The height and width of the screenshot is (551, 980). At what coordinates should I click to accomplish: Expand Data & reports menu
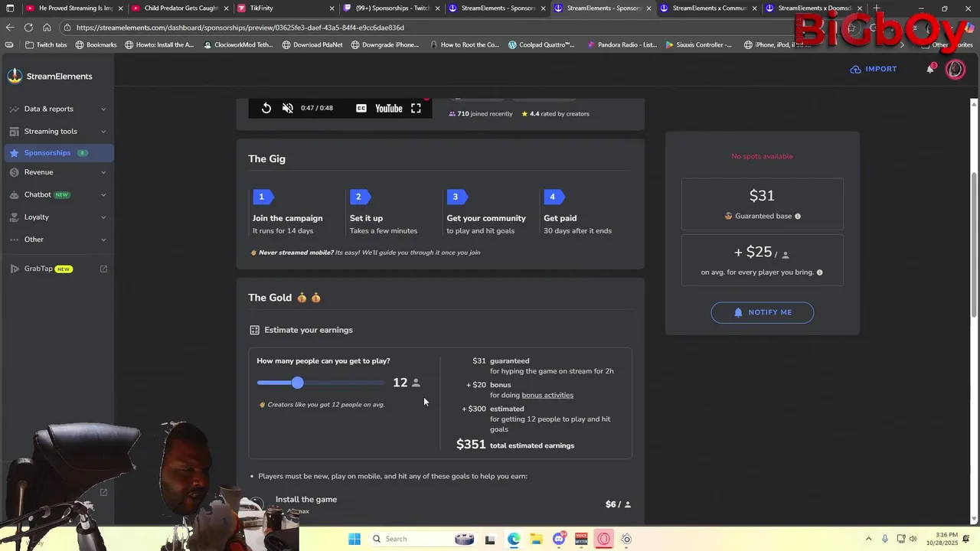57,109
